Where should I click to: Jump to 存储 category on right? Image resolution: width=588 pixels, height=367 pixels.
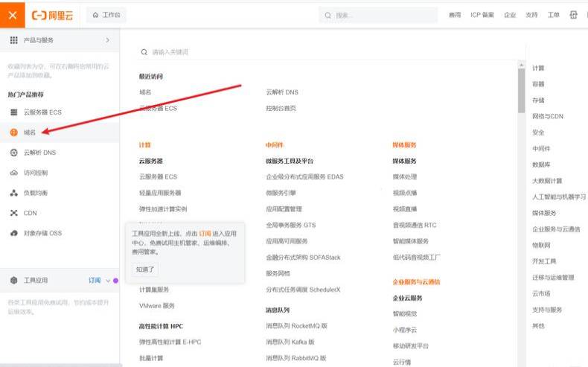(x=538, y=100)
